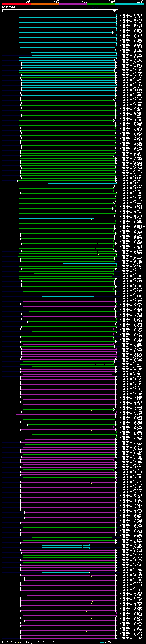
Task: Click hit label UniRef100_Q2JKH3
Action: [131, 243]
